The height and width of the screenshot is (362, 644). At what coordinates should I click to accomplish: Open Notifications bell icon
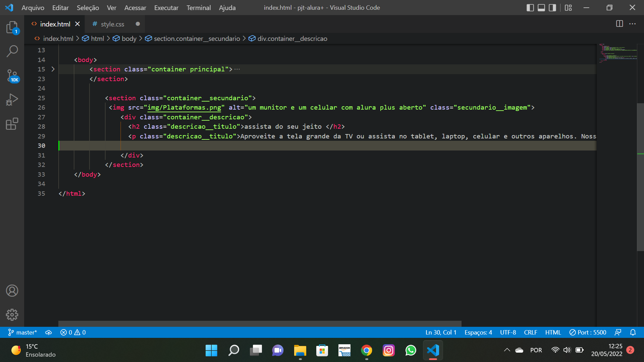pyautogui.click(x=633, y=332)
